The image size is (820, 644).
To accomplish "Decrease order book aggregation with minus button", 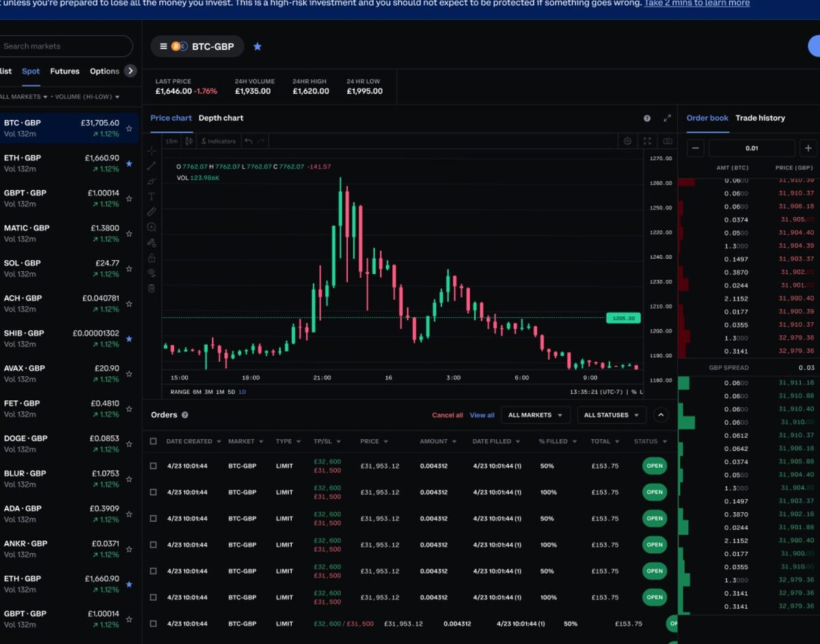I will click(x=696, y=148).
